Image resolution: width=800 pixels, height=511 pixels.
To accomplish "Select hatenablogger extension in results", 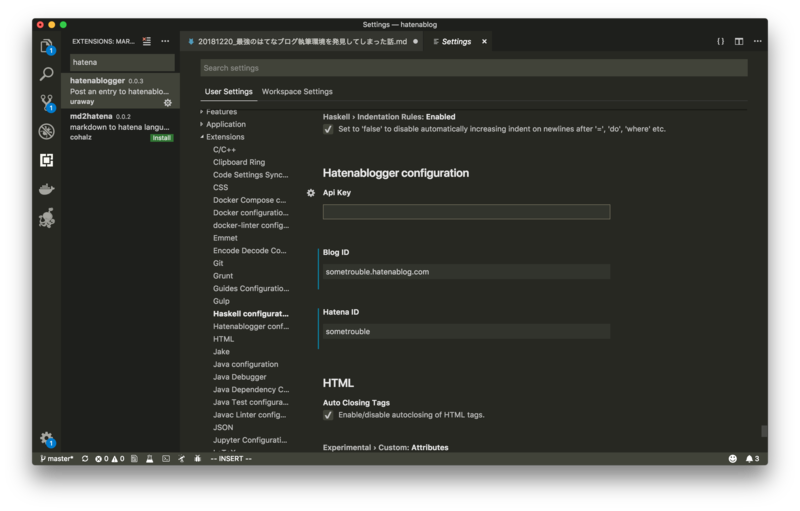I will click(x=120, y=91).
